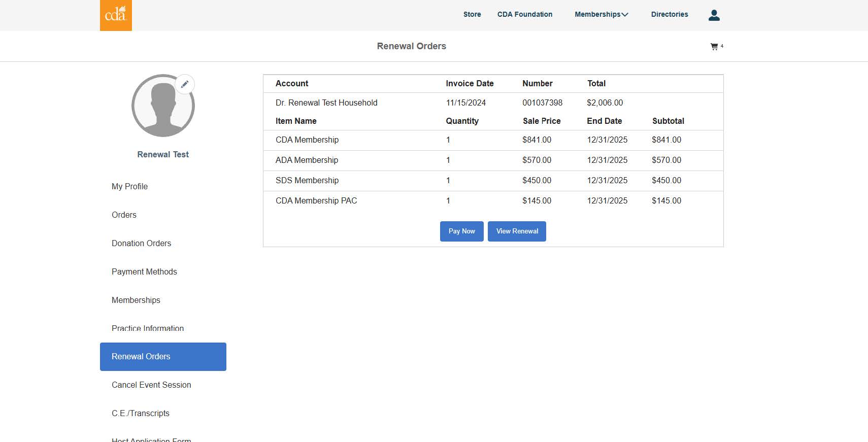The width and height of the screenshot is (868, 442).
Task: Click the Renewal Orders page heading
Action: click(x=412, y=46)
